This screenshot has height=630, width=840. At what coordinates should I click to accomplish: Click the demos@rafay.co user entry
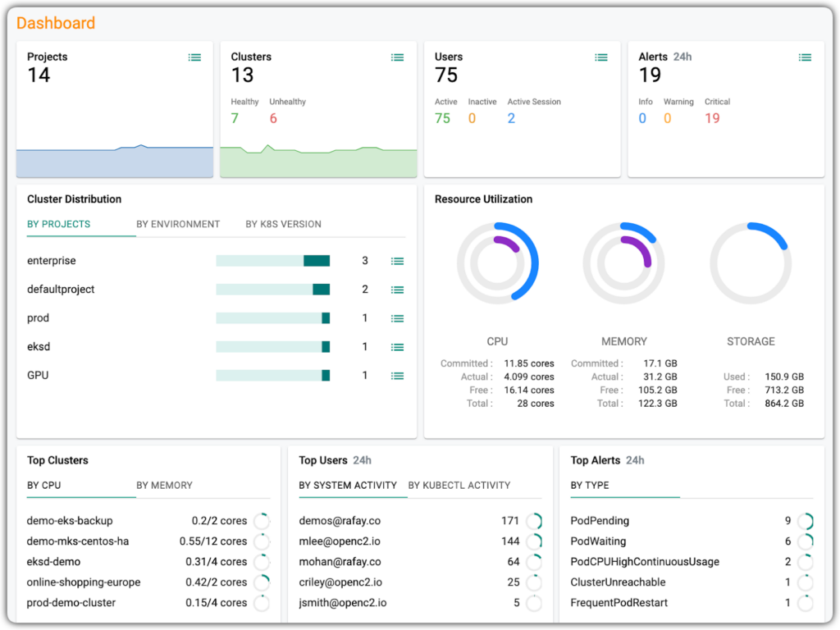click(x=340, y=521)
